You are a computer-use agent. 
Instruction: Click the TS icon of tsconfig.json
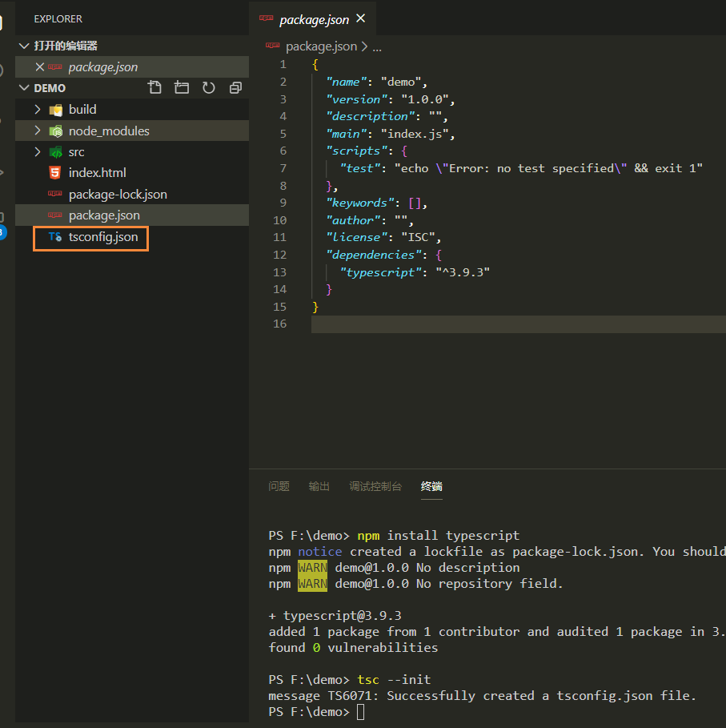(x=55, y=237)
